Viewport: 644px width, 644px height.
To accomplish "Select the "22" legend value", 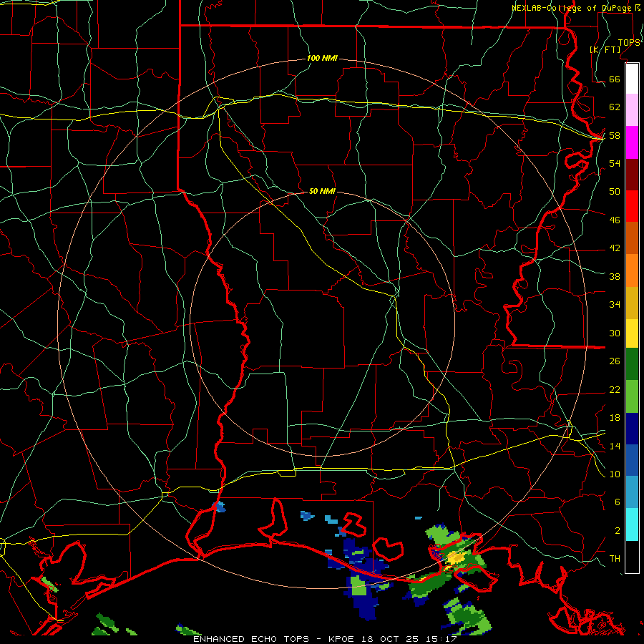I will click(615, 390).
